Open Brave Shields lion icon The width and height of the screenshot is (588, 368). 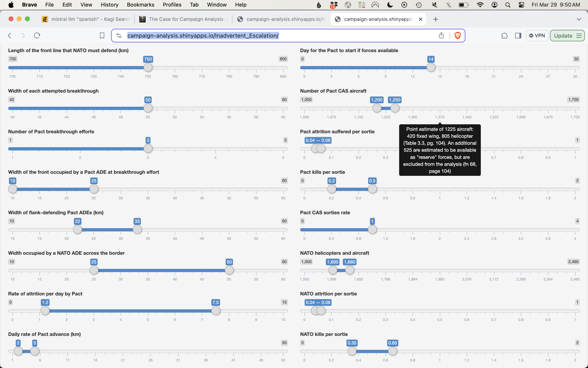458,36
